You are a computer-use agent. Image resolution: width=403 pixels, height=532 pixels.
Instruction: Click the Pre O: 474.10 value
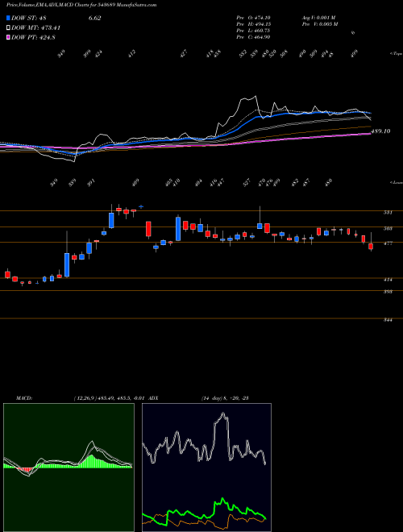point(253,18)
